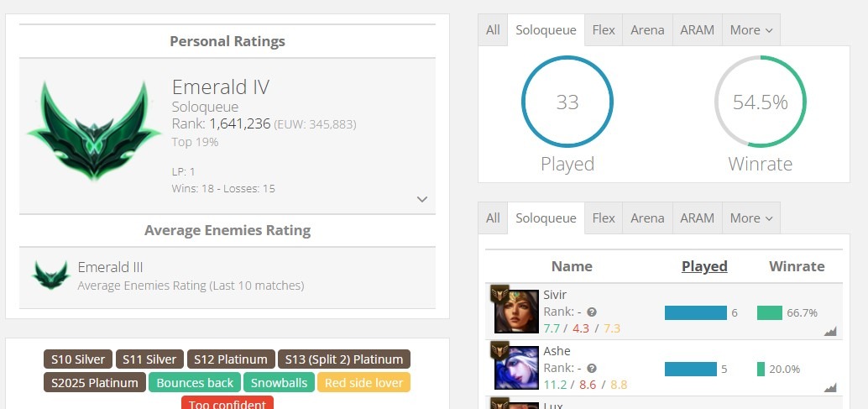Viewport: 868px width, 409px height.
Task: Open Ashe champion portrait
Action: tap(516, 368)
